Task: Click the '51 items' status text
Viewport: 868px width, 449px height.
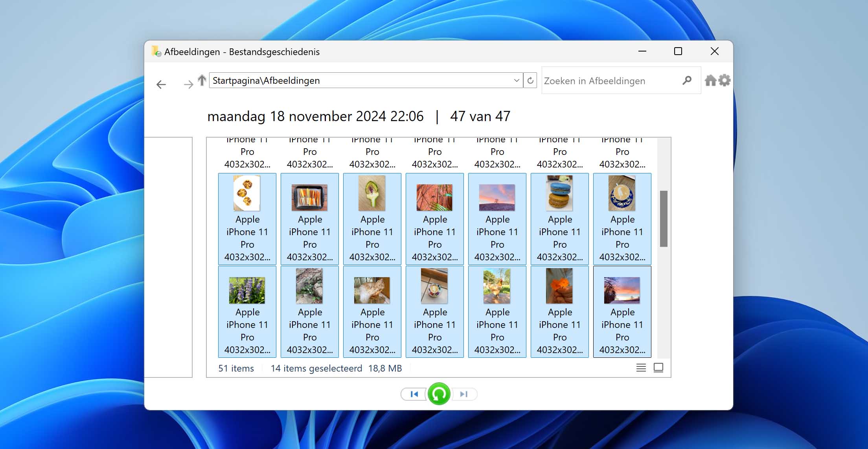Action: coord(236,368)
